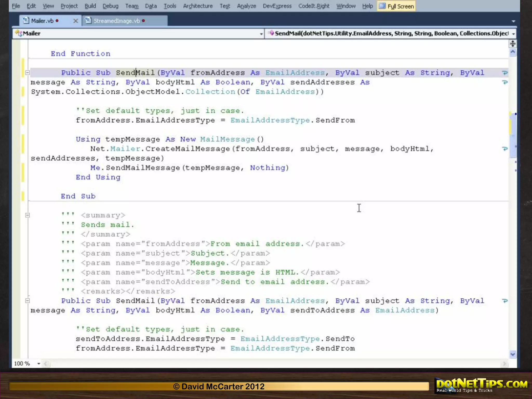Open the Mailer class dropdown
Image resolution: width=532 pixels, height=399 pixels.
pyautogui.click(x=261, y=34)
